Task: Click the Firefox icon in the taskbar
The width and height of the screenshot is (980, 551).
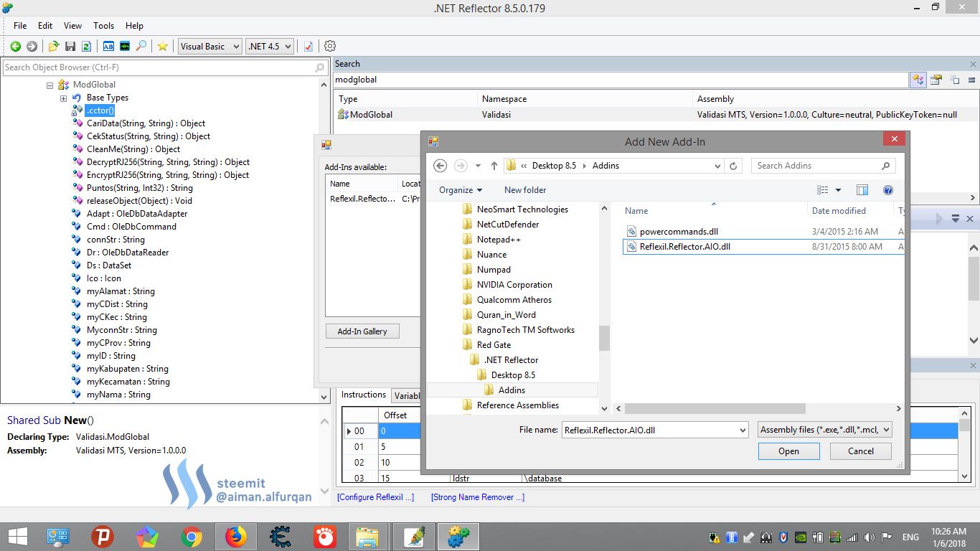Action: click(x=235, y=537)
